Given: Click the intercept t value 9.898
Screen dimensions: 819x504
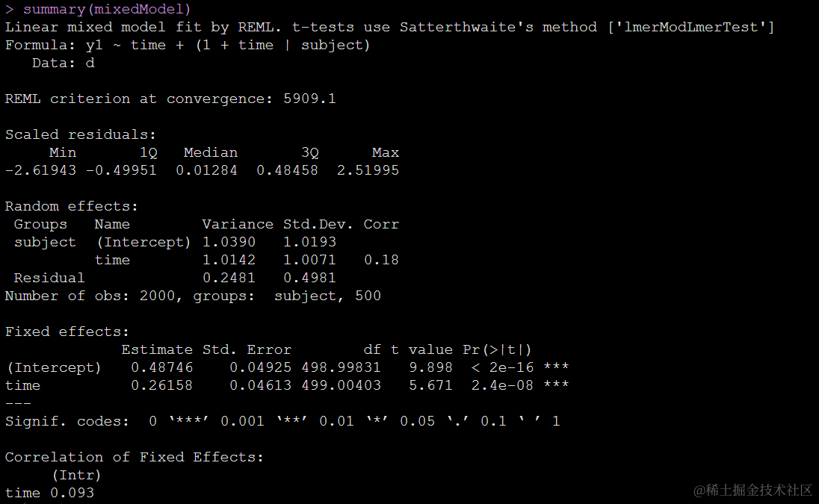Looking at the screenshot, I should 431,368.
